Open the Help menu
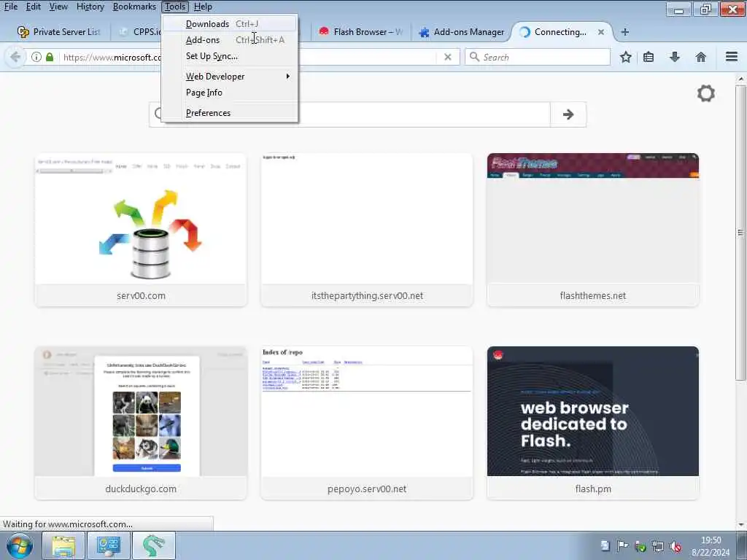 (203, 7)
